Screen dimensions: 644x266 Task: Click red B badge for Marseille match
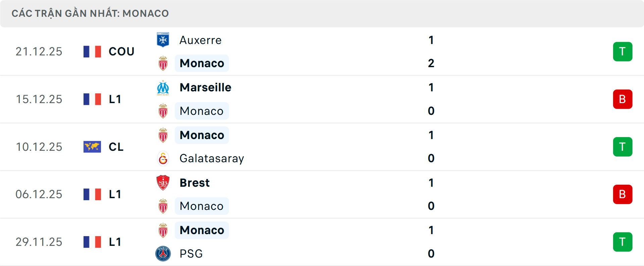[x=623, y=99]
